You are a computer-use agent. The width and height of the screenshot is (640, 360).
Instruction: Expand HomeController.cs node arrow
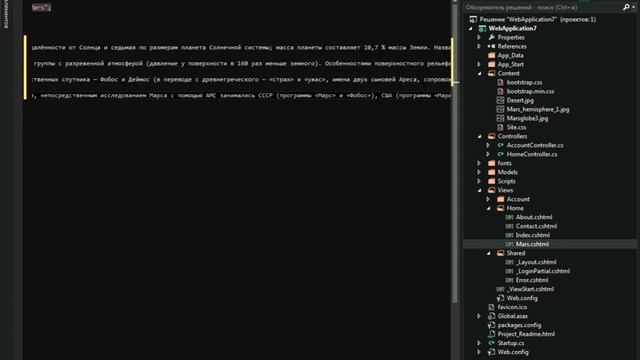pyautogui.click(x=488, y=154)
